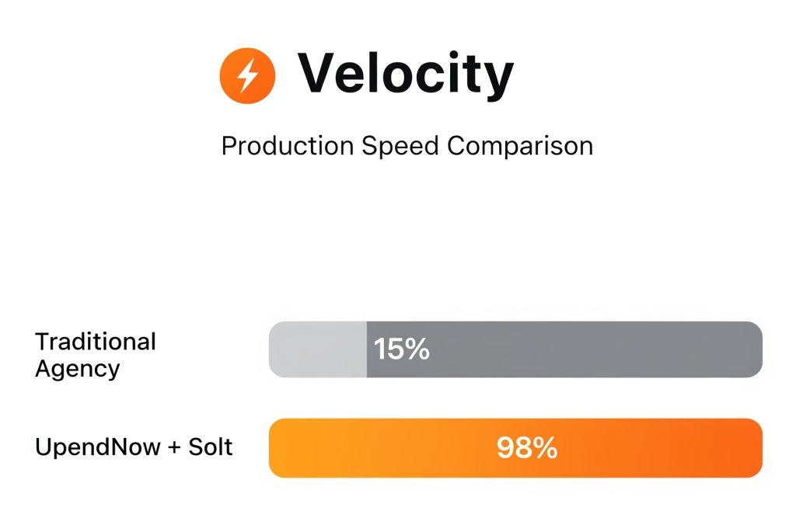The image size is (796, 532).
Task: Click the 15% value on gray bar
Action: [401, 349]
